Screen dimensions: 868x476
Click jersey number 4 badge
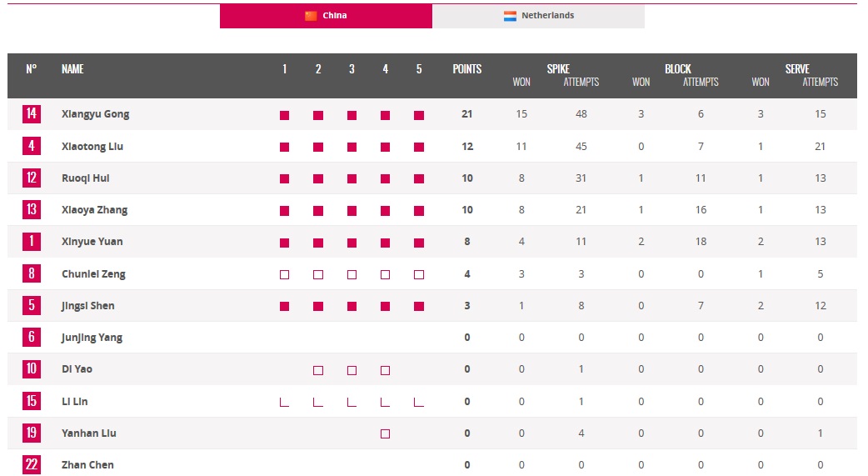(31, 146)
